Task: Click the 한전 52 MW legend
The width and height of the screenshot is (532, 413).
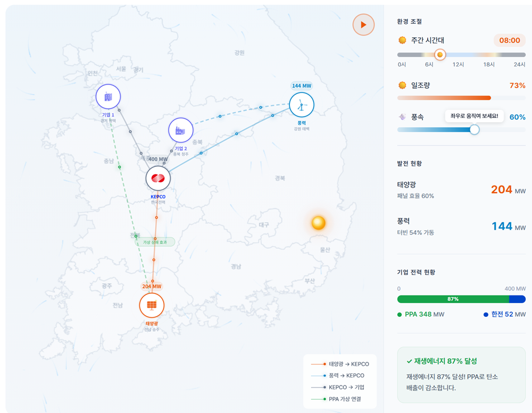Action: [504, 314]
